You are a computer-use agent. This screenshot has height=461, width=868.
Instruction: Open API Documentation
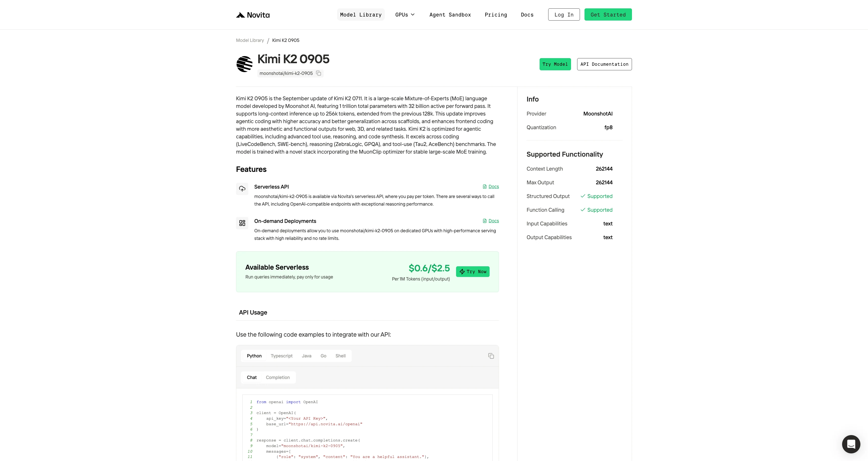[x=604, y=64]
